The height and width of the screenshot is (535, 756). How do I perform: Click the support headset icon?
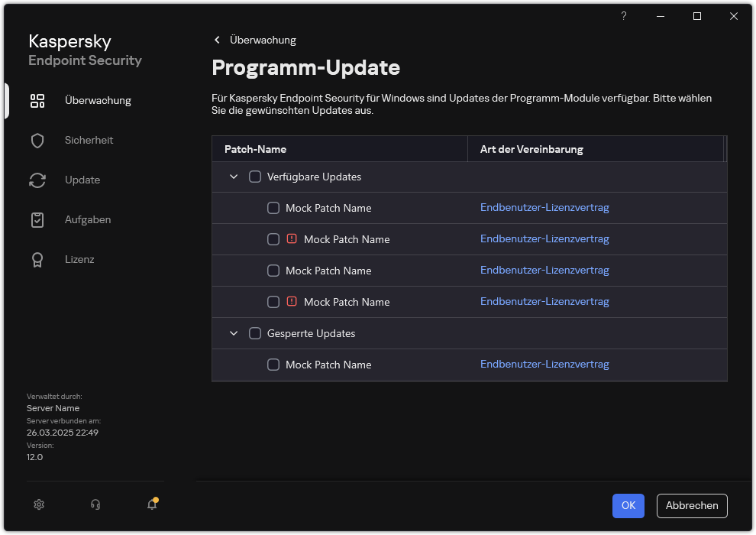(95, 504)
